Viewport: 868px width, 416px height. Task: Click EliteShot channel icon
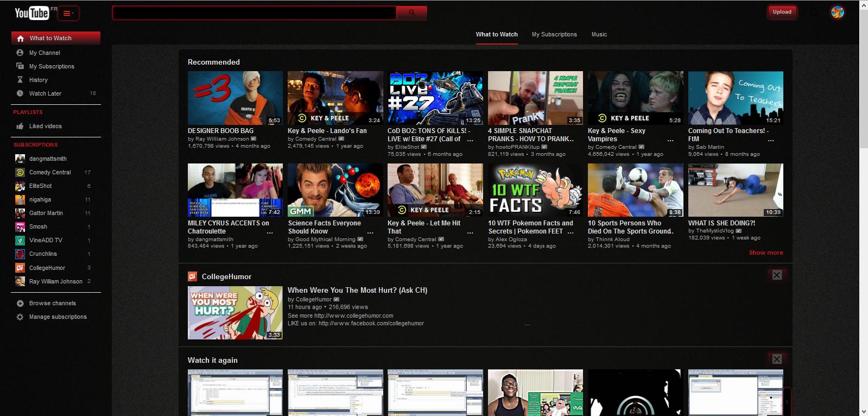click(x=20, y=186)
